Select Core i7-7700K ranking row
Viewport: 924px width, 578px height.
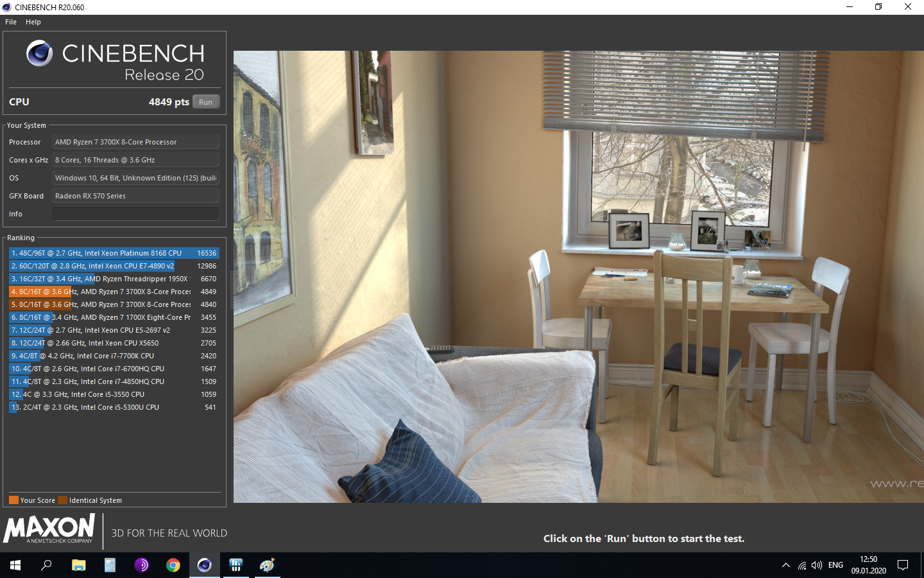click(114, 356)
